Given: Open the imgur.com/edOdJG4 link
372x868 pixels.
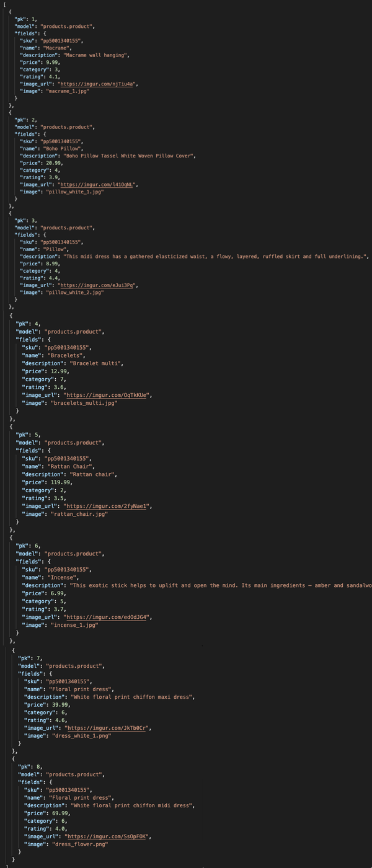Looking at the screenshot, I should [x=106, y=617].
